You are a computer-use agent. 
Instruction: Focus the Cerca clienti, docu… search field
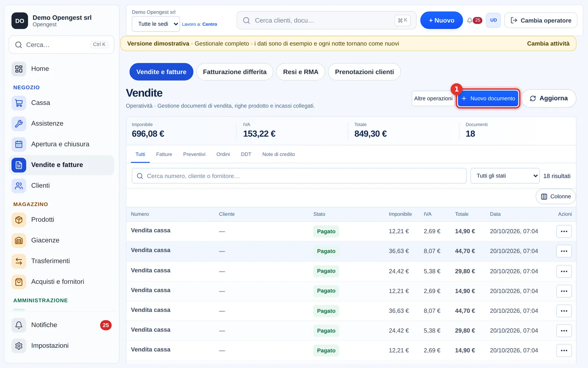coord(326,20)
